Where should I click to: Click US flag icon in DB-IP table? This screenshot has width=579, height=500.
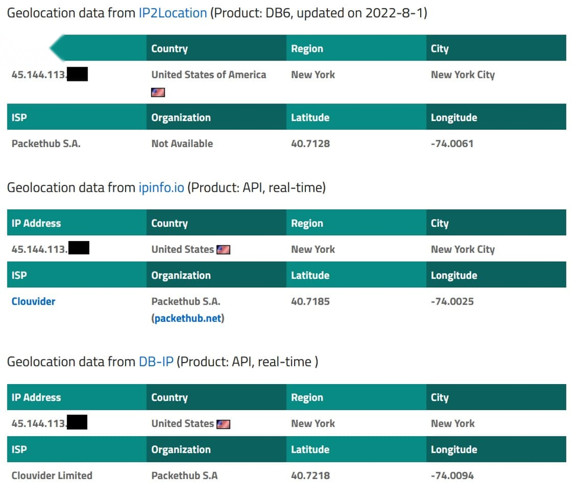[223, 424]
